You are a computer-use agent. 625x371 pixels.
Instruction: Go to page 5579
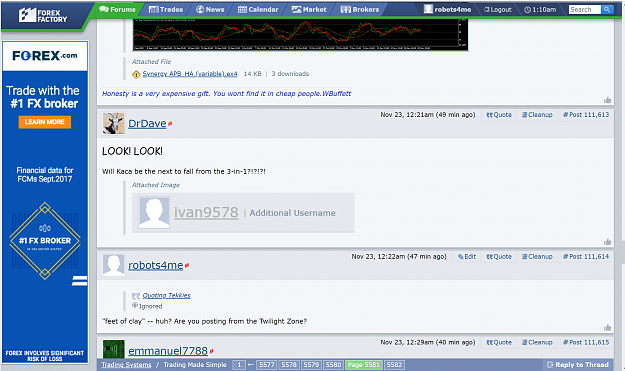tap(311, 365)
